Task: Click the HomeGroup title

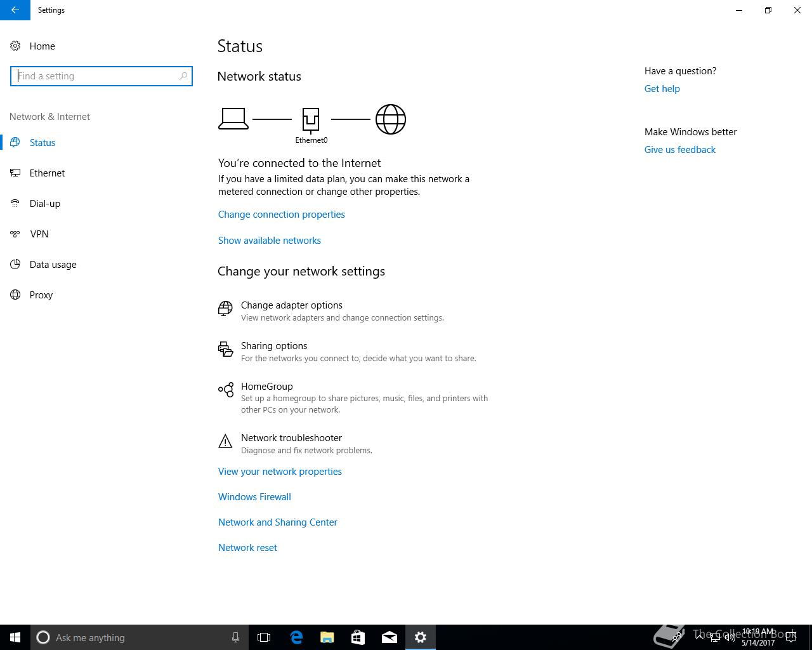Action: 267,387
